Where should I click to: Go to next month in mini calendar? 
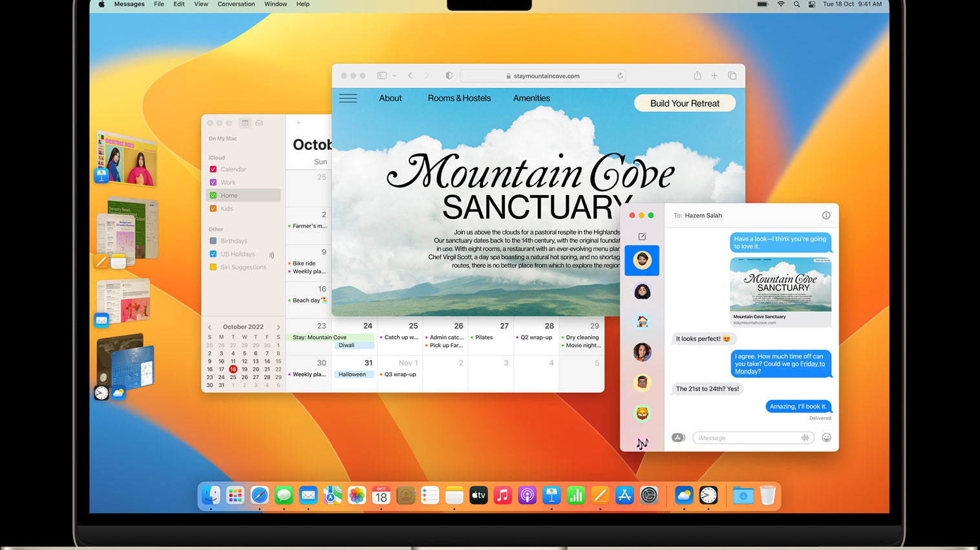point(279,327)
